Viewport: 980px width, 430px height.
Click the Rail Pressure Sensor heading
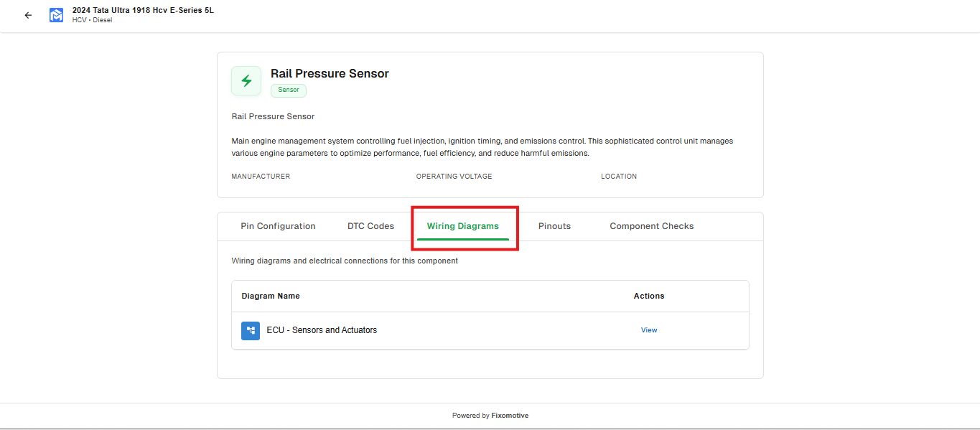330,73
